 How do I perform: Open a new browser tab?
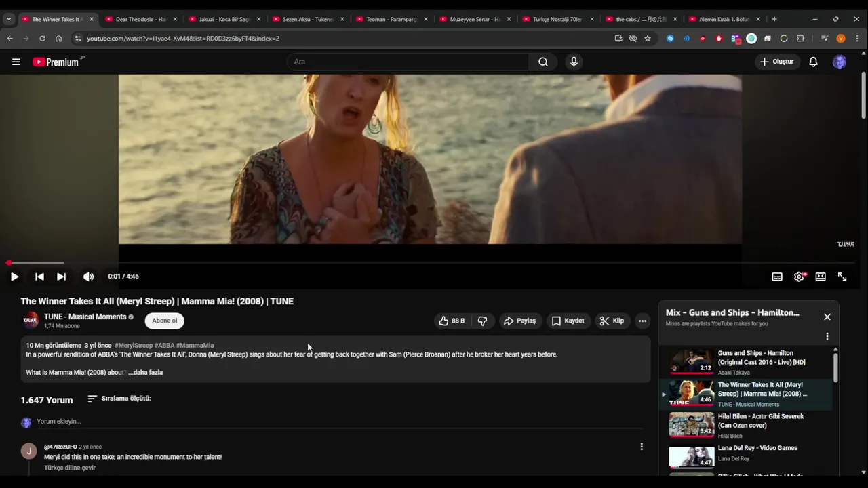pyautogui.click(x=774, y=19)
